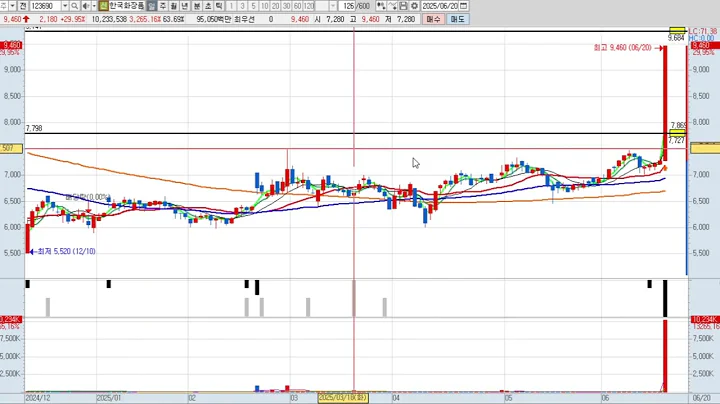
Task: Select the 120 interval button
Action: (309, 6)
